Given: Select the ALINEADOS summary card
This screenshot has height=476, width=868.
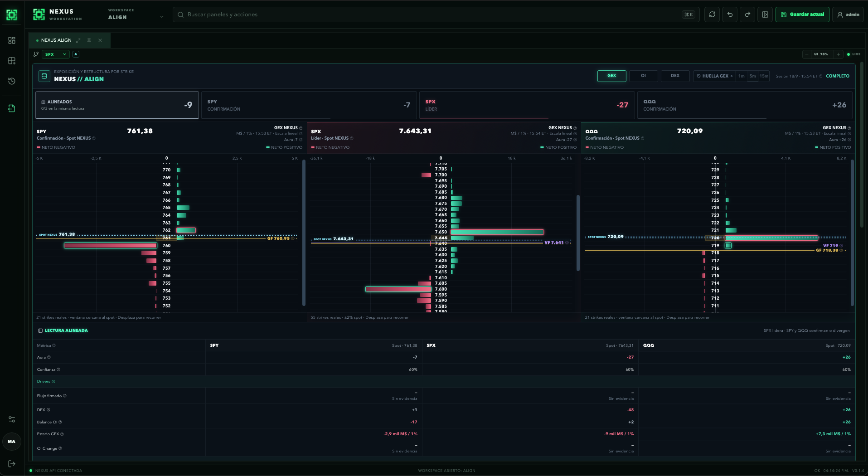Looking at the screenshot, I should 117,105.
